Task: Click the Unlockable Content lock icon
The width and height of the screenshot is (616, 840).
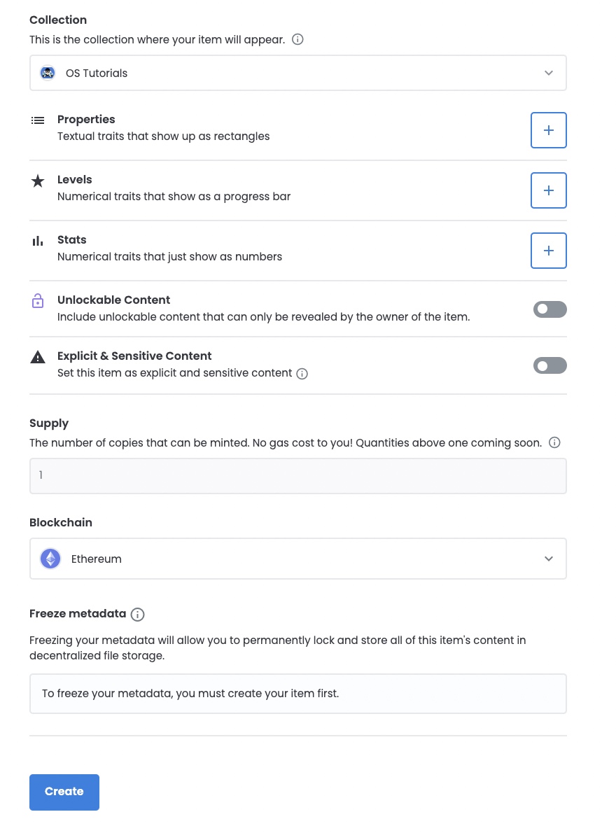Action: 38,301
